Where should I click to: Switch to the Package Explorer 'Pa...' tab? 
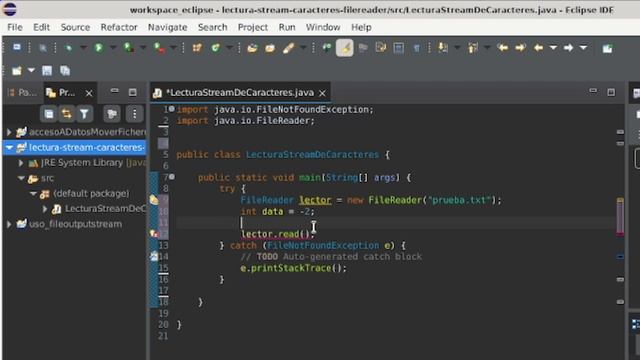coord(23,93)
